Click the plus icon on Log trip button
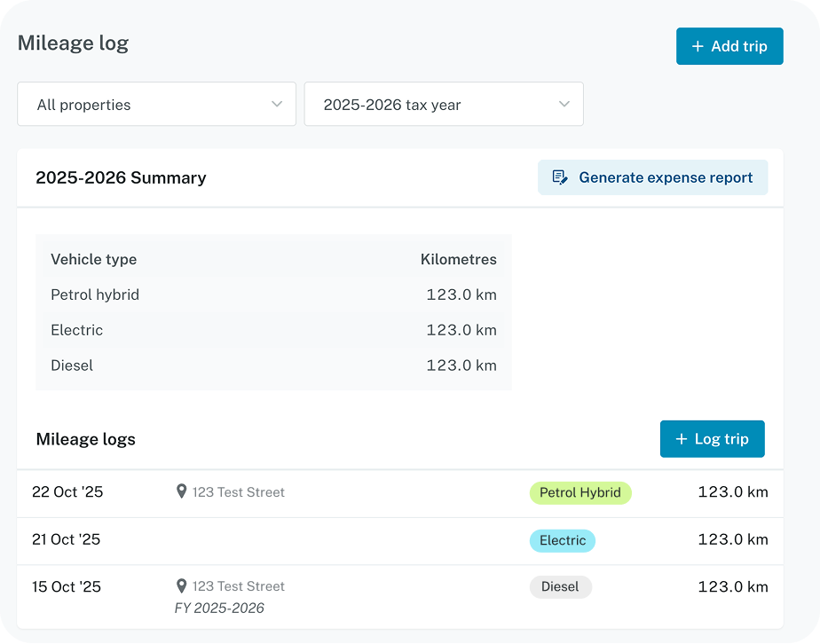The image size is (820, 644). click(x=680, y=438)
